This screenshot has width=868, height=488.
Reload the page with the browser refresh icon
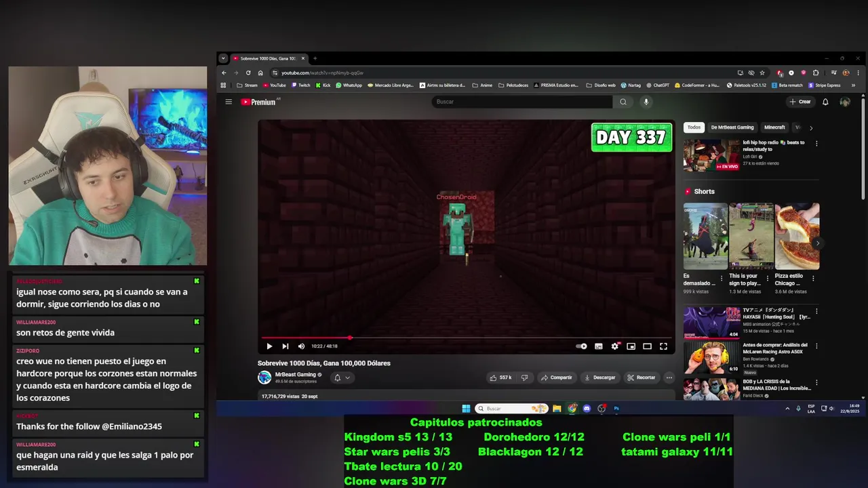248,73
